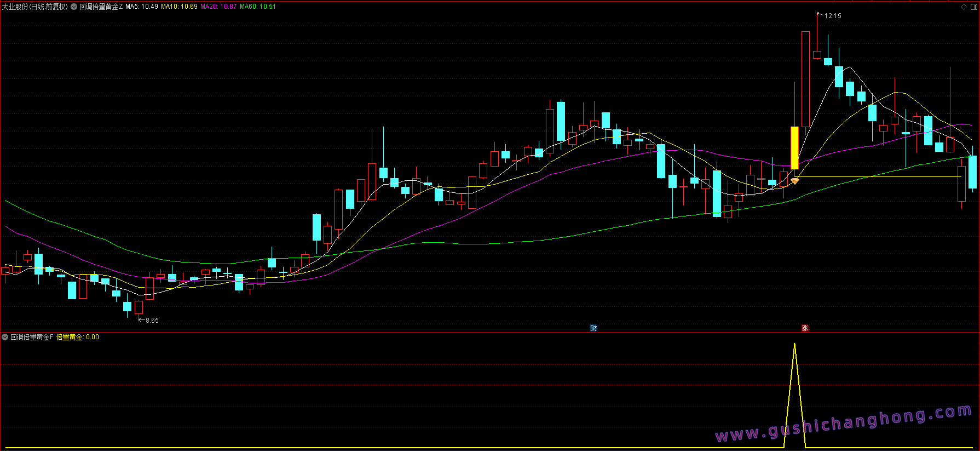The image size is (980, 451).
Task: Open the main chart indicator dropdown arrow
Action: coord(74,7)
